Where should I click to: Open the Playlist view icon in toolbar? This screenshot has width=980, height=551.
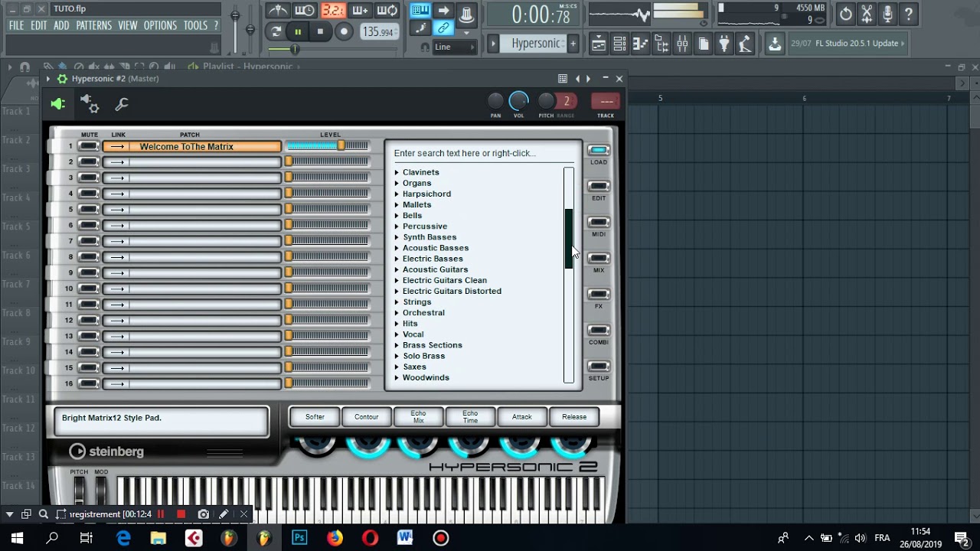599,44
